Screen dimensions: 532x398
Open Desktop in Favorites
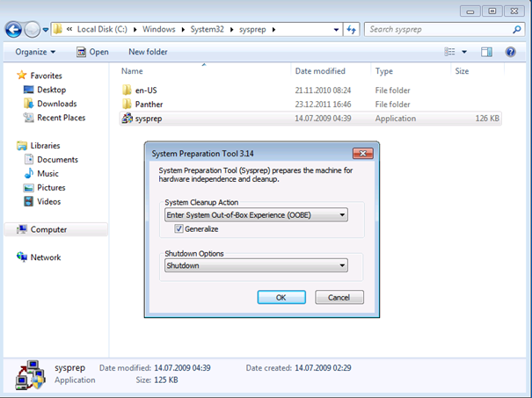[52, 90]
